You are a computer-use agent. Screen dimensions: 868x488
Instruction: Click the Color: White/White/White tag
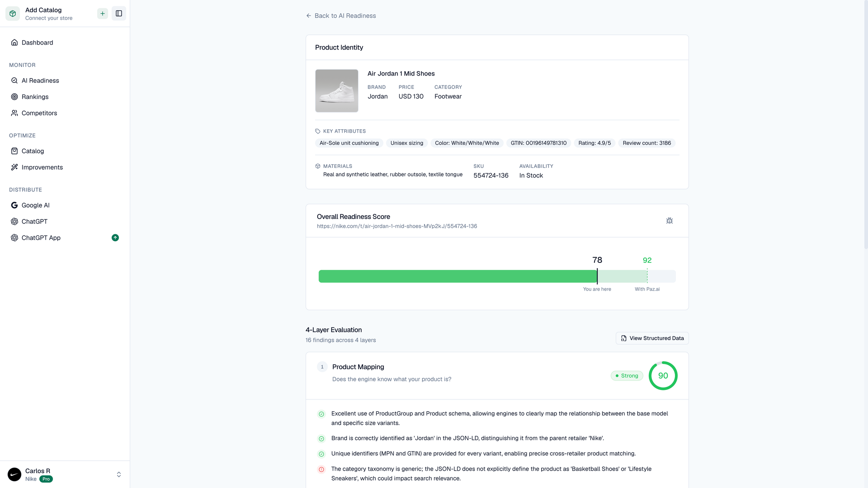pos(467,143)
